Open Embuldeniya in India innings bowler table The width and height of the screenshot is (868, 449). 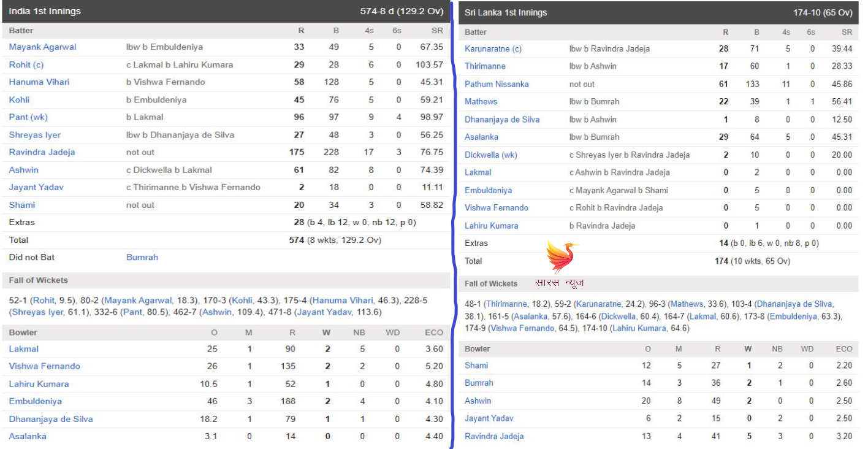coord(35,401)
